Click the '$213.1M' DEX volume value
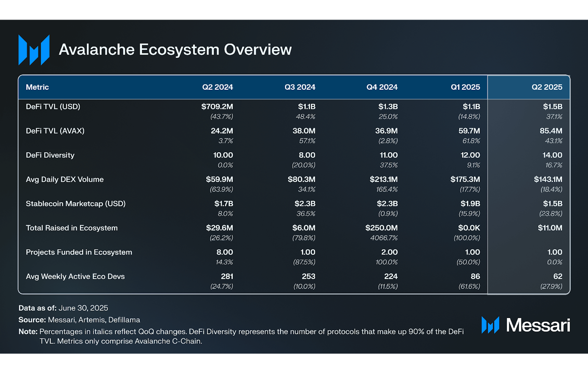Screen dimensions: 588x373 [x=383, y=179]
